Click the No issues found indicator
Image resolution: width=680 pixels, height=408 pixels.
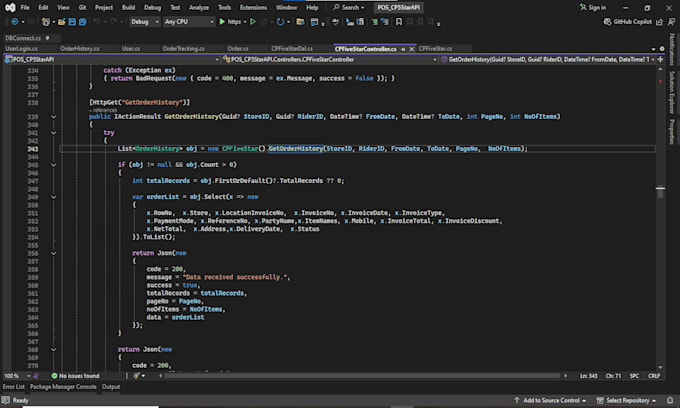75,376
